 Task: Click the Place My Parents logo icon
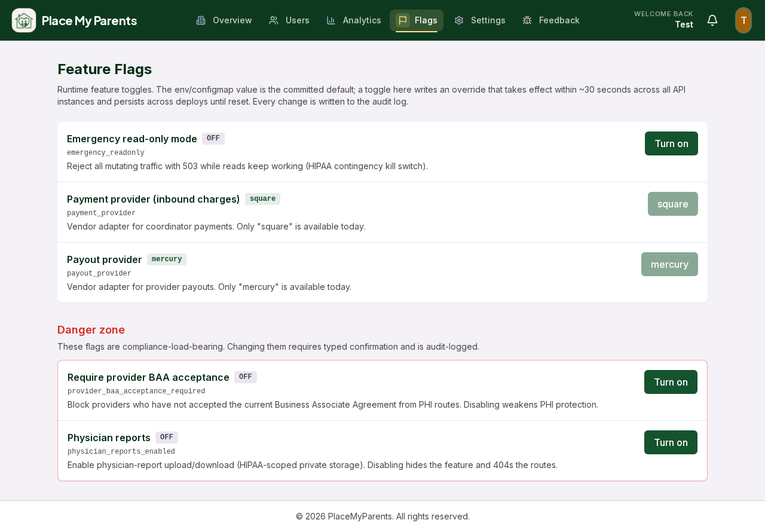[x=24, y=20]
